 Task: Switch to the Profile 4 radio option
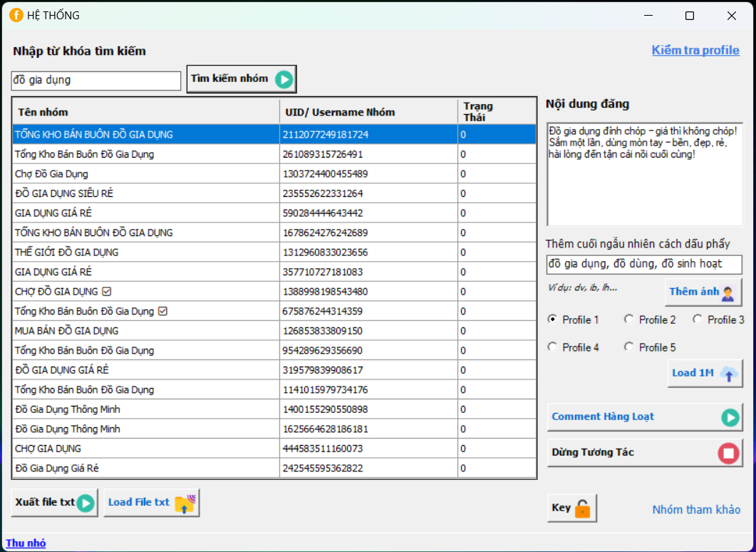(552, 347)
